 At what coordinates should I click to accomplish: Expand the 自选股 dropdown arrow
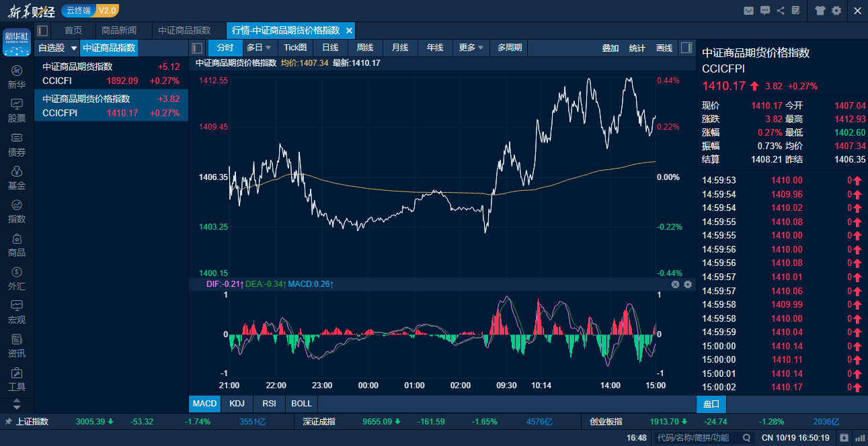coord(74,48)
